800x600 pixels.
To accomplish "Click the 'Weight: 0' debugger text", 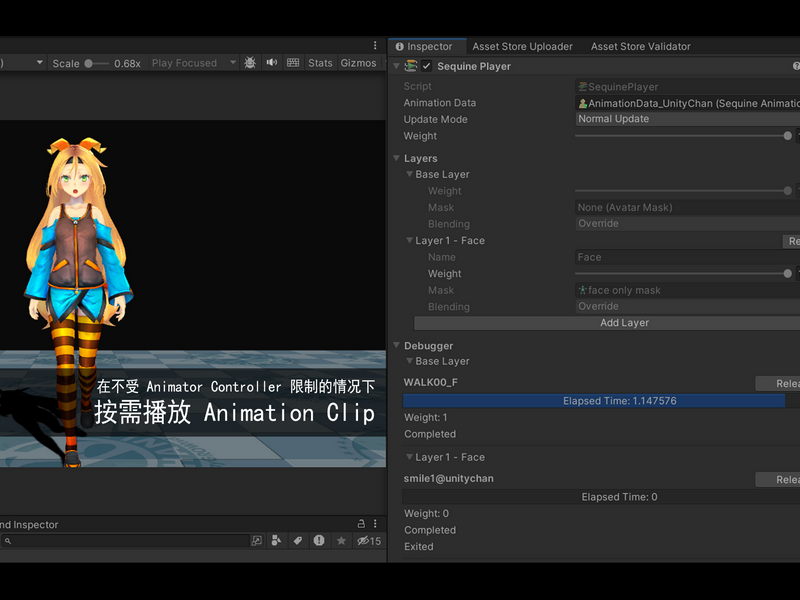I will tap(427, 513).
